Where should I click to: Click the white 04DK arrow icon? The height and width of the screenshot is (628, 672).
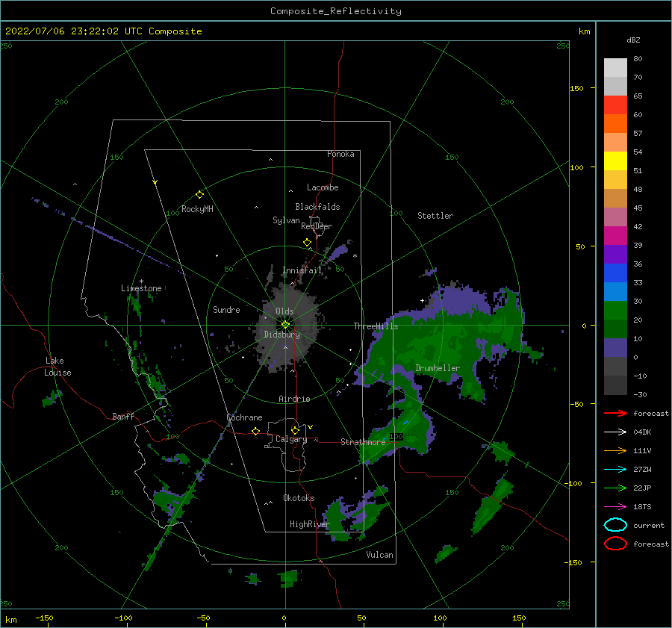615,432
